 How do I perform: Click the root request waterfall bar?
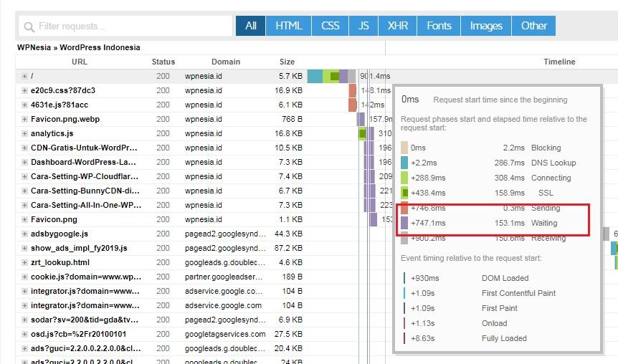pyautogui.click(x=331, y=76)
